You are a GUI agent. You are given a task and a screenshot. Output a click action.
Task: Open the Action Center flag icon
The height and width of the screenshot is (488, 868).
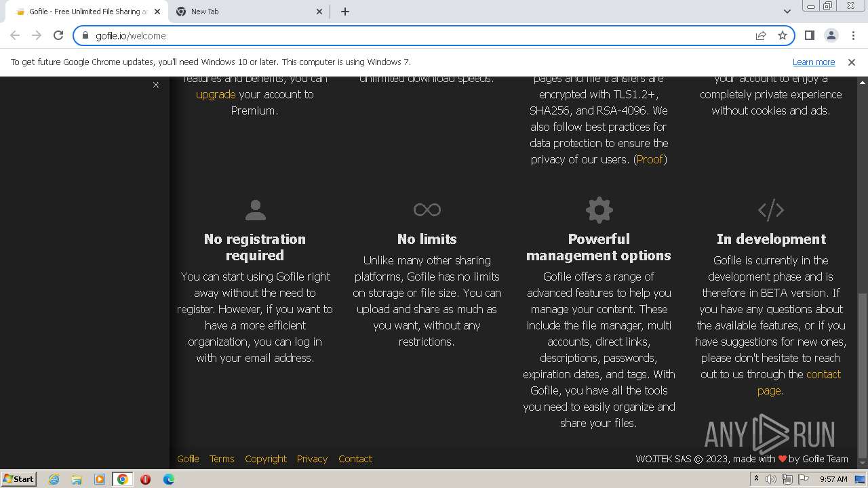pos(804,479)
